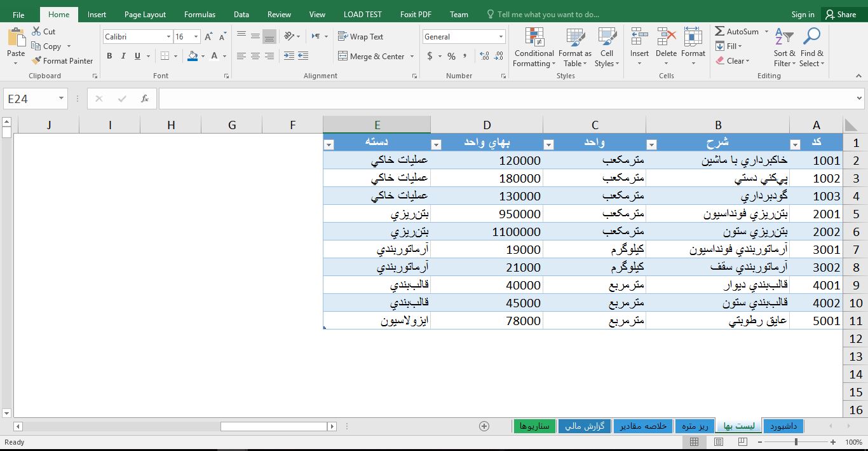The height and width of the screenshot is (451, 868).
Task: Click Merge & Center
Action: (x=372, y=56)
